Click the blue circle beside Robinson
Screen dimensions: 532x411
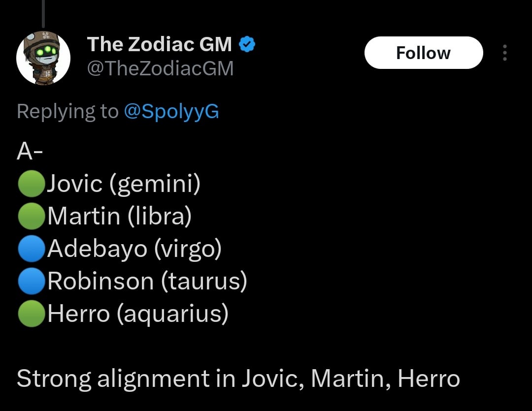(31, 282)
